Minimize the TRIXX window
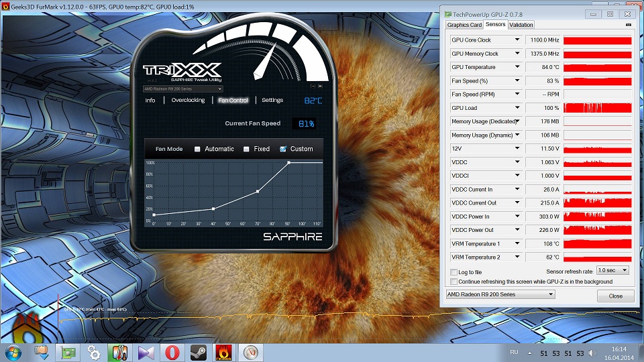The height and width of the screenshot is (362, 644). [313, 86]
